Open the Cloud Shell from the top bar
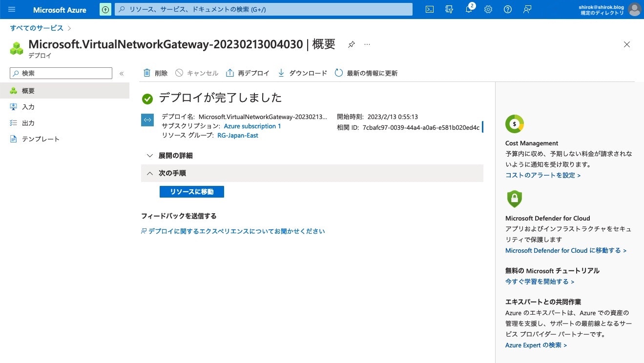 (429, 9)
